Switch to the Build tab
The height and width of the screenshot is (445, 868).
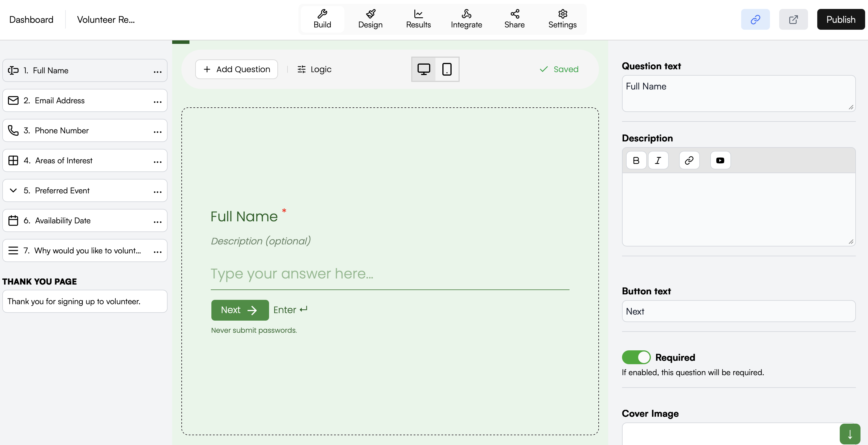(x=322, y=14)
